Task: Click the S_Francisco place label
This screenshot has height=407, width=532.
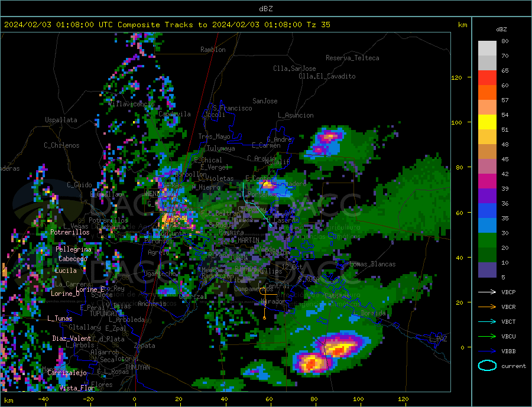Action: pyautogui.click(x=232, y=108)
